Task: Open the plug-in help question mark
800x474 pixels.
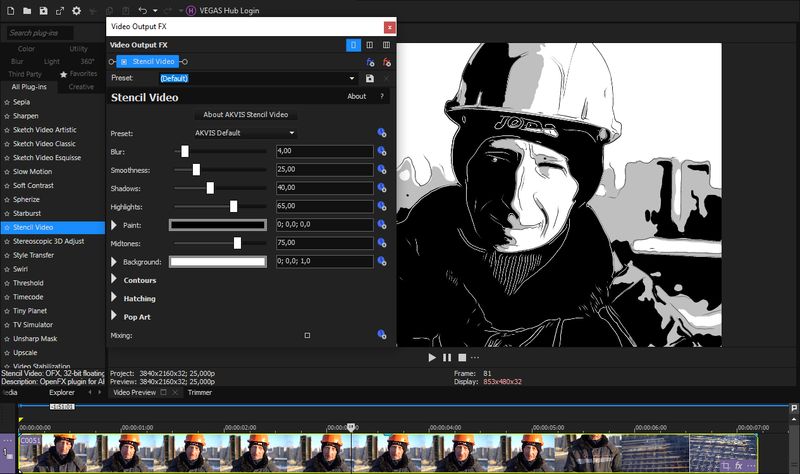Action: pos(382,96)
